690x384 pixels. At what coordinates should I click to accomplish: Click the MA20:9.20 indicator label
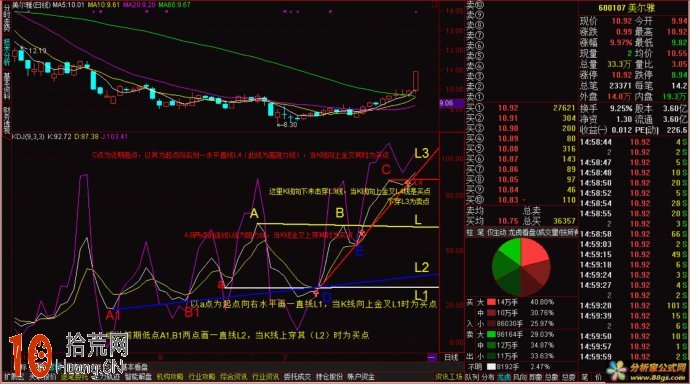[x=139, y=5]
